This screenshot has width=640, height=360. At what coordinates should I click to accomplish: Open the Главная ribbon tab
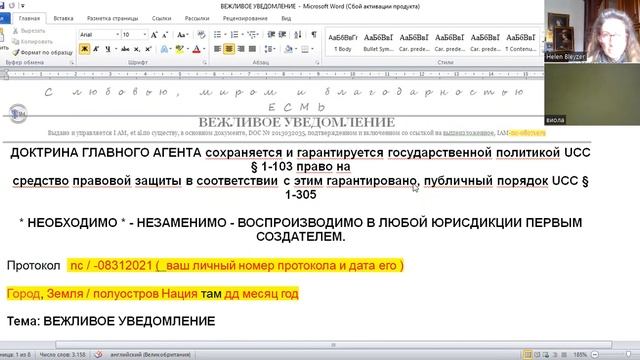29,18
